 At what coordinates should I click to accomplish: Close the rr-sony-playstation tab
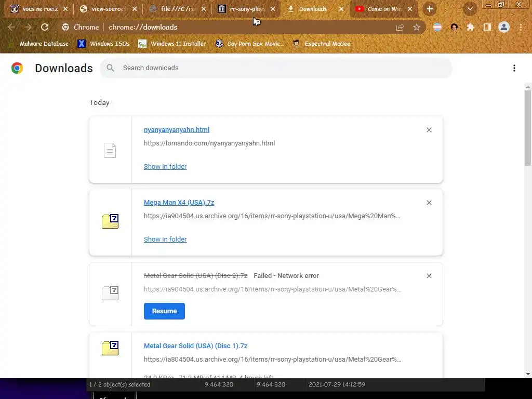click(x=273, y=9)
